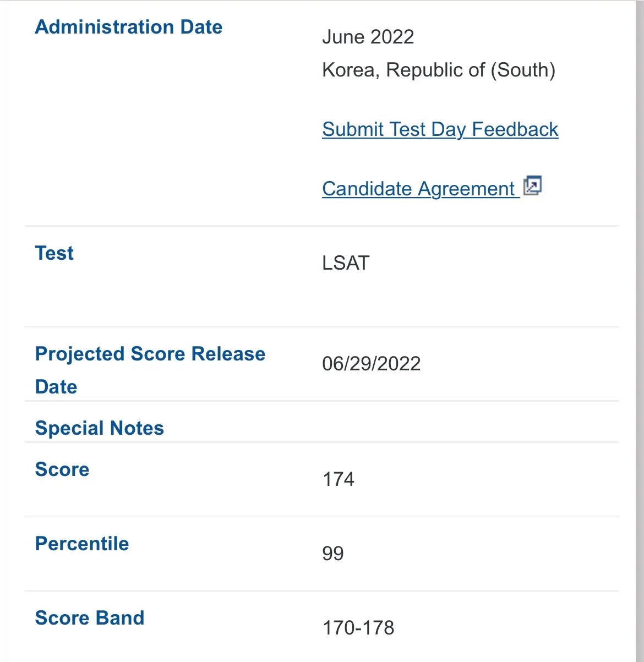Click the Score row label
Viewport: 644px width, 662px height.
[62, 469]
